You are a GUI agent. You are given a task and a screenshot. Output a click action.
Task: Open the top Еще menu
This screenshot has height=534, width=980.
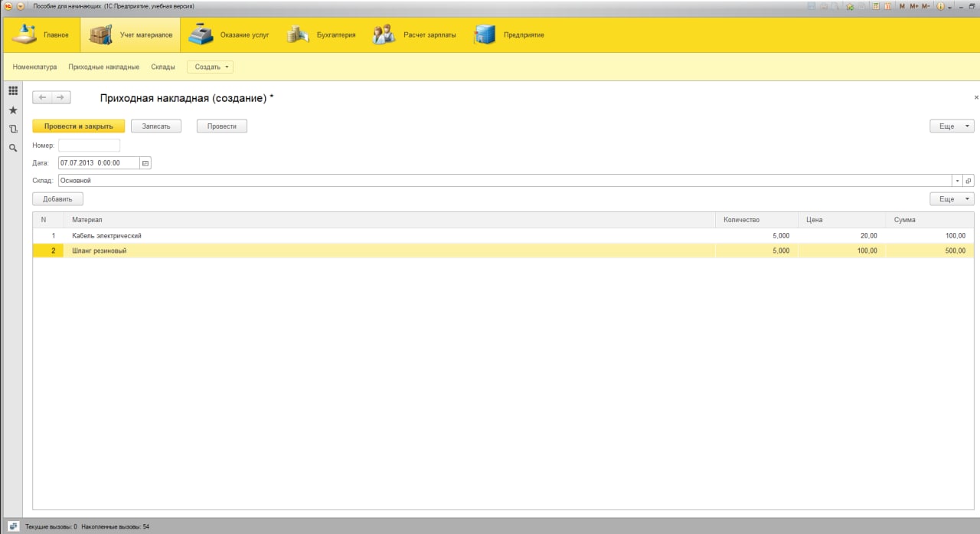coord(952,126)
